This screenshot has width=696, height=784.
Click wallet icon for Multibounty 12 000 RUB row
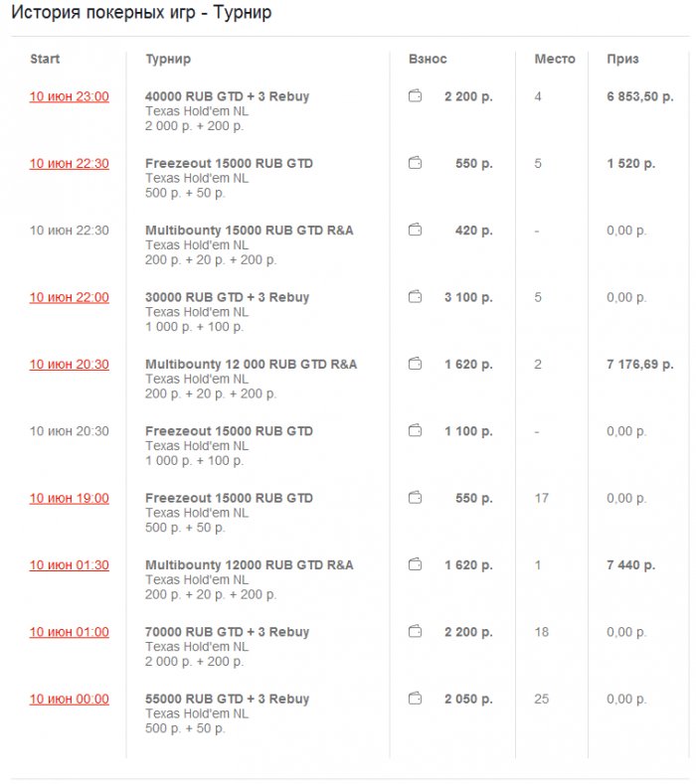(415, 365)
